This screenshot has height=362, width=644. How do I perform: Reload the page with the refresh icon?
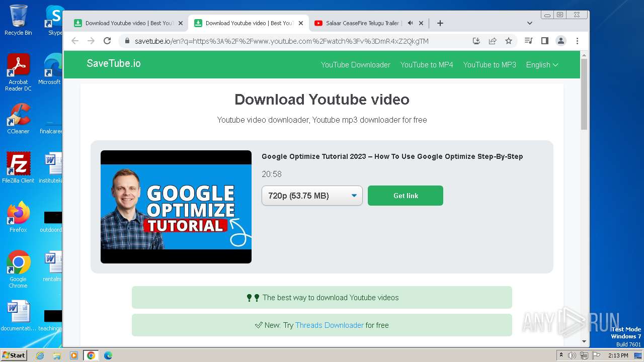[107, 41]
